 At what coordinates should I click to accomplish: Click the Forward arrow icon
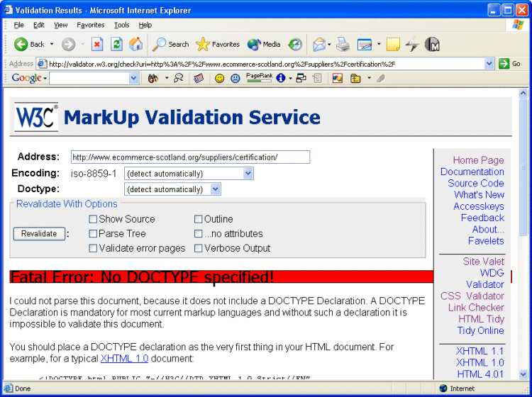point(69,45)
